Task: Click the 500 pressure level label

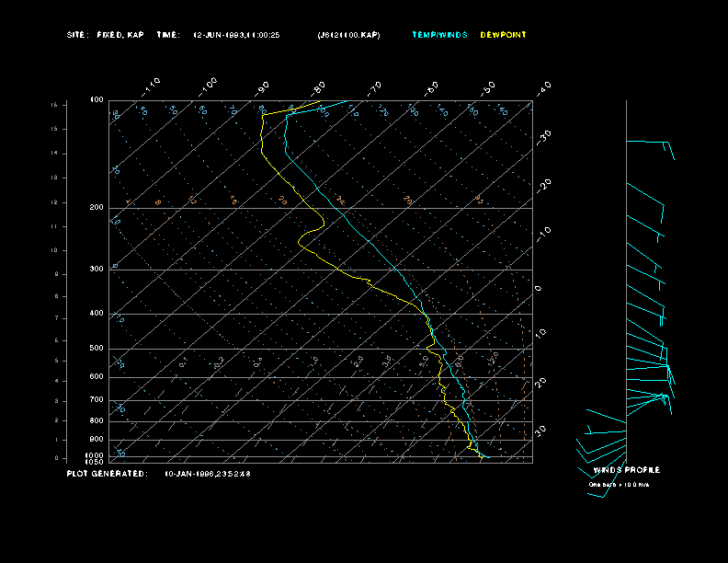Action: click(x=97, y=349)
